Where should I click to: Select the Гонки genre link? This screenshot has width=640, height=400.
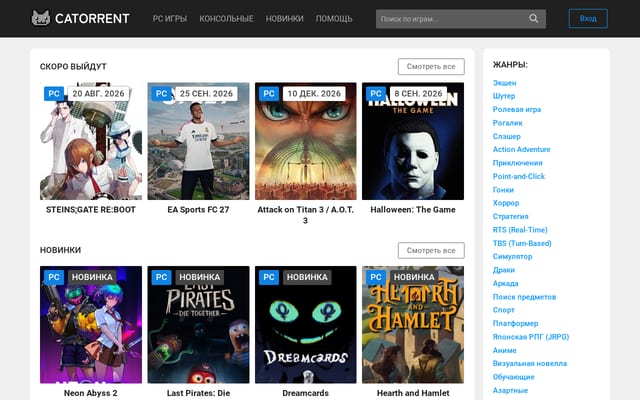tap(503, 190)
